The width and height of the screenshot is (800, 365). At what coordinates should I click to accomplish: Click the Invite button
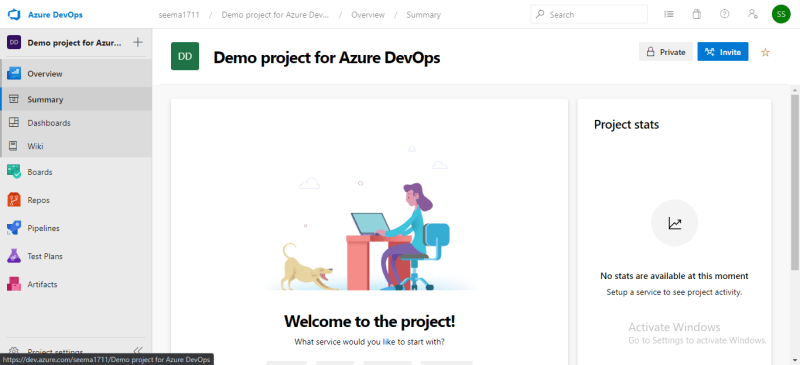coord(723,52)
